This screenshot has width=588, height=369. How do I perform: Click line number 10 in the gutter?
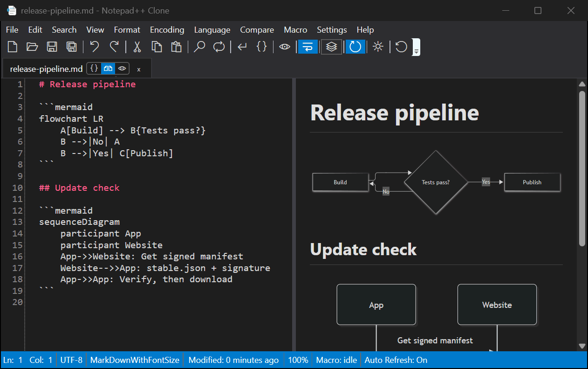(x=18, y=188)
